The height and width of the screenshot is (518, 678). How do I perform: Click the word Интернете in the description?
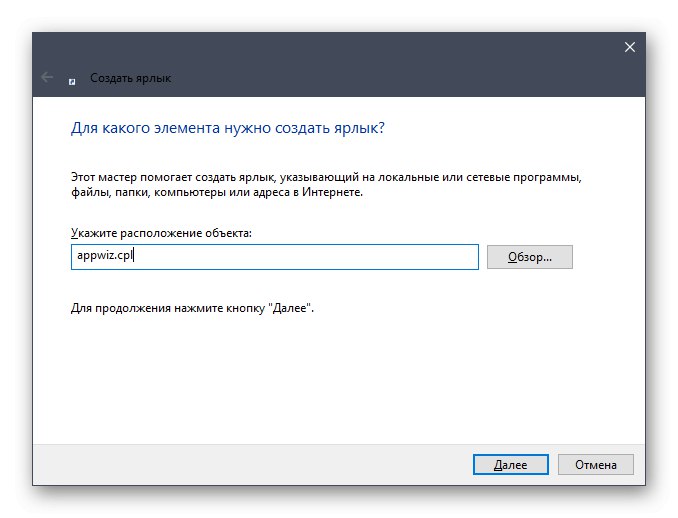(x=331, y=192)
